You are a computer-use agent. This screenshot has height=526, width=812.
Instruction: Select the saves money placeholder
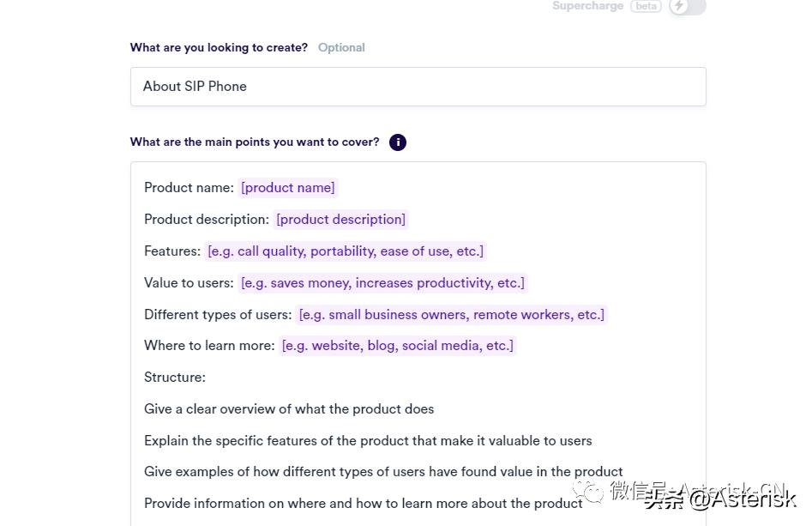pyautogui.click(x=382, y=283)
